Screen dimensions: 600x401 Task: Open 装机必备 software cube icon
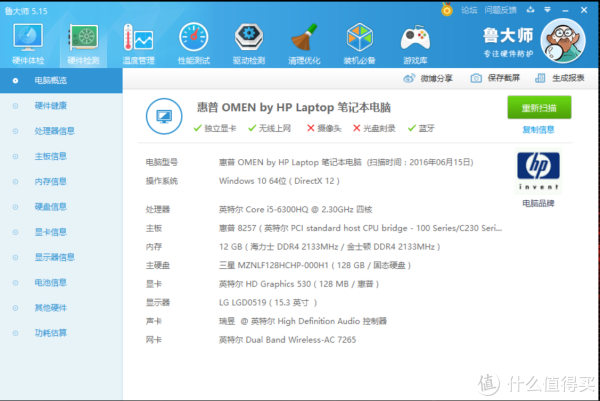pyautogui.click(x=359, y=37)
